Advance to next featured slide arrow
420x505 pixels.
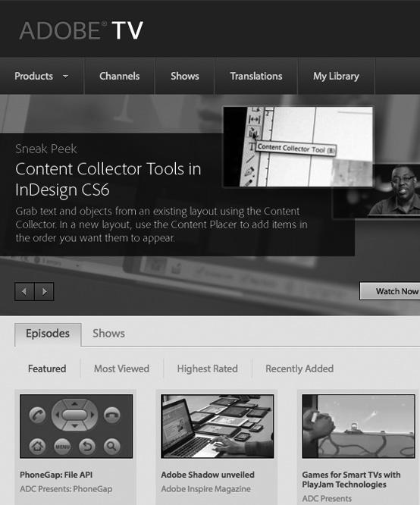[x=44, y=291]
